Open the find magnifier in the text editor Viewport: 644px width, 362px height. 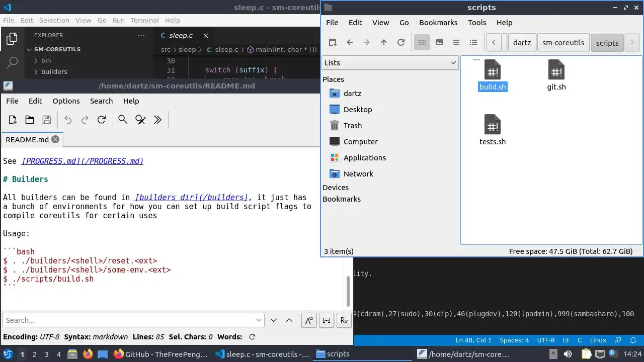[123, 120]
